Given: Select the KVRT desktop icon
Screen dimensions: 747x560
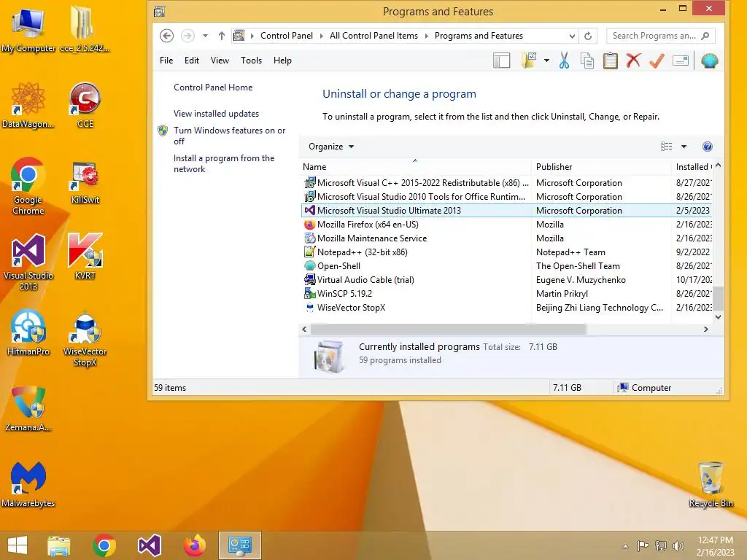Looking at the screenshot, I should pyautogui.click(x=85, y=257).
